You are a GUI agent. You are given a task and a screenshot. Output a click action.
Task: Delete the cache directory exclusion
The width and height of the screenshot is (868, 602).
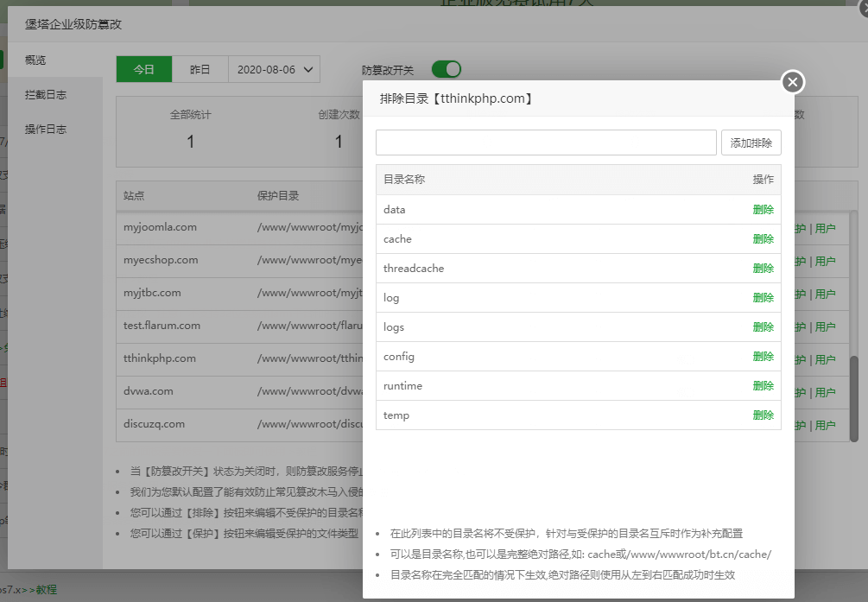(x=763, y=238)
